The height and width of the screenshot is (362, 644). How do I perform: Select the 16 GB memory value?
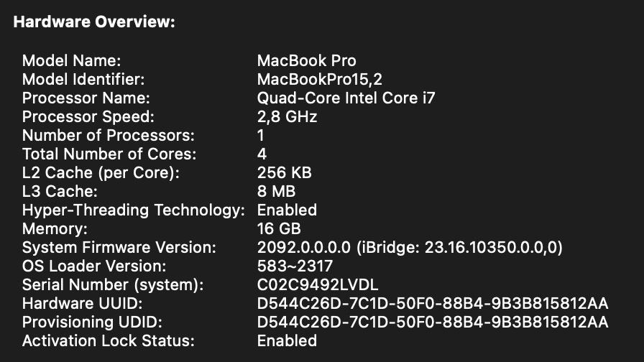[x=279, y=228]
